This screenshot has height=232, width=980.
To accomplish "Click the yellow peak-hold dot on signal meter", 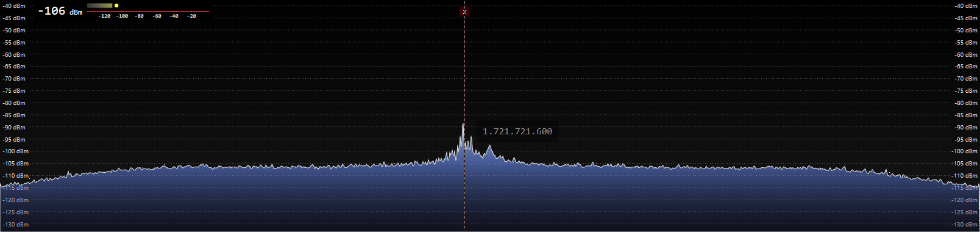I will coord(116,5).
